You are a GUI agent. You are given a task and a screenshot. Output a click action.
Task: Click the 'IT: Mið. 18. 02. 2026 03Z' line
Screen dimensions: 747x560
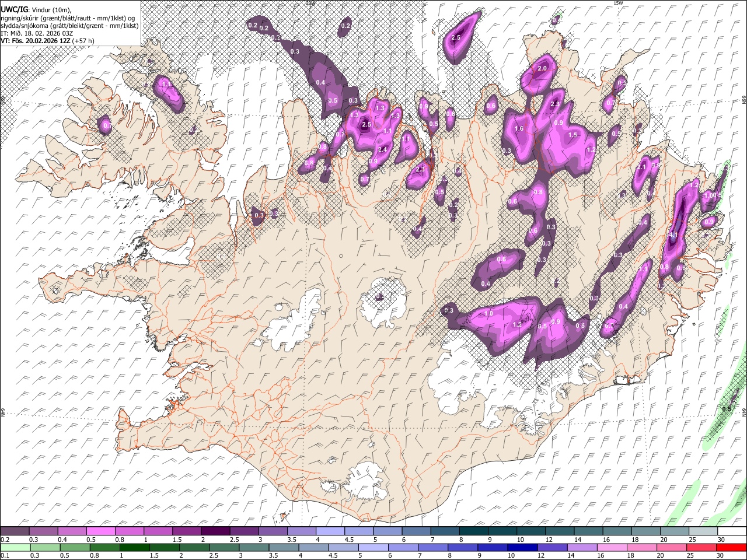pyautogui.click(x=37, y=33)
